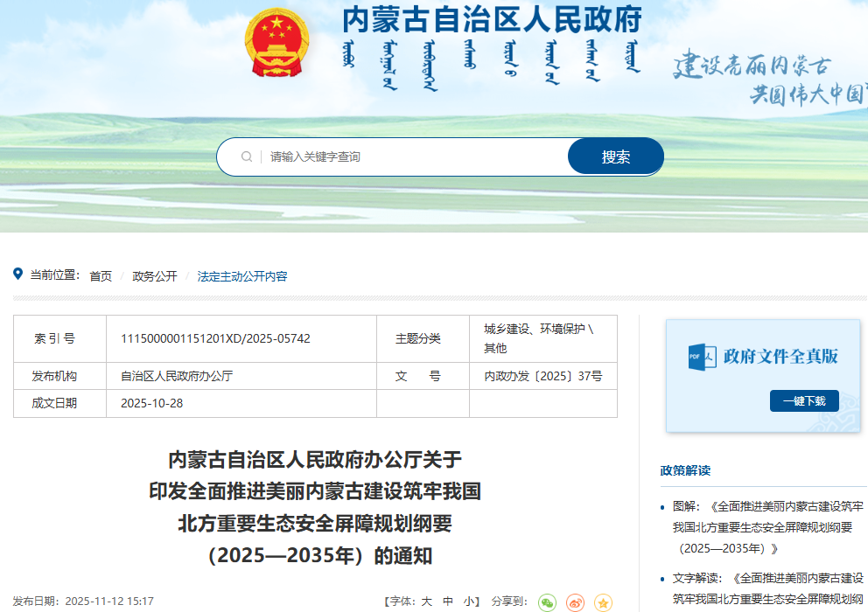Go to 首页 in the breadcrumb
The width and height of the screenshot is (868, 612).
tap(101, 276)
